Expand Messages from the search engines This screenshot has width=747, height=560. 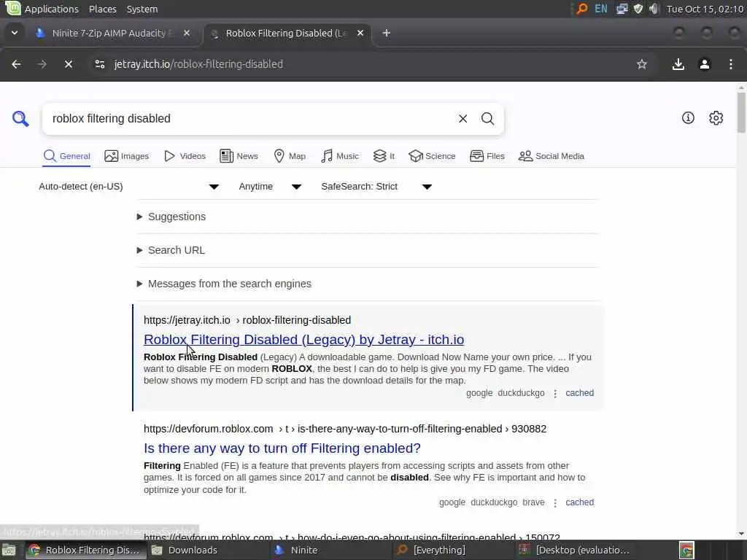tap(224, 284)
